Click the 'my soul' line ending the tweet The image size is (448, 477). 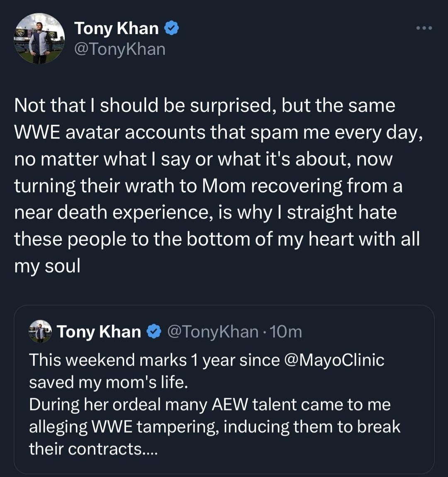[47, 265]
